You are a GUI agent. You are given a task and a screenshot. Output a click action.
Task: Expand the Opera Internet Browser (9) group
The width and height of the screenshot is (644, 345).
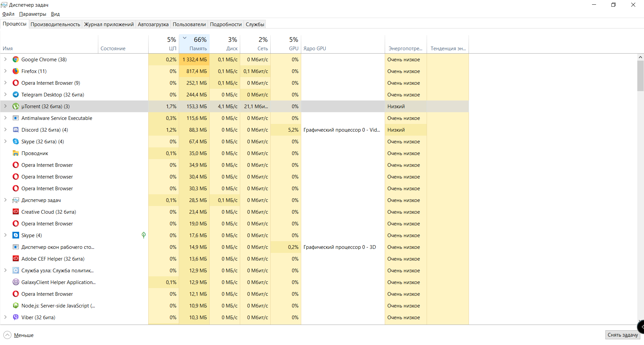coord(5,83)
